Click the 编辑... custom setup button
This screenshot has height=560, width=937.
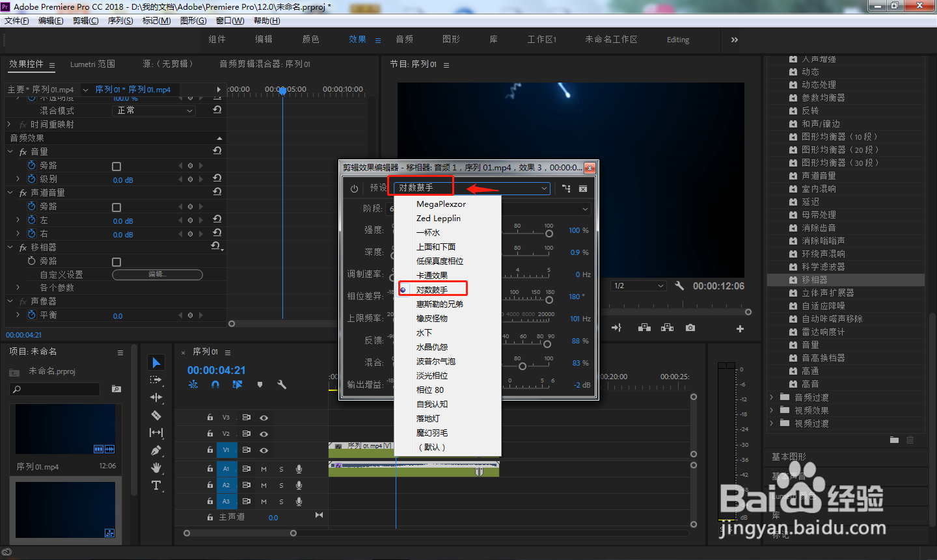click(157, 274)
